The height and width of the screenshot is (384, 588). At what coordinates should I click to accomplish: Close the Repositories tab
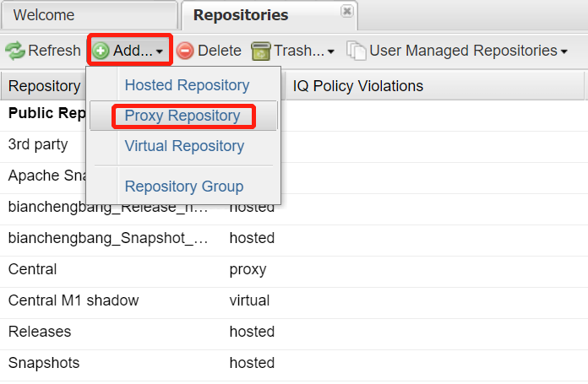coord(346,12)
